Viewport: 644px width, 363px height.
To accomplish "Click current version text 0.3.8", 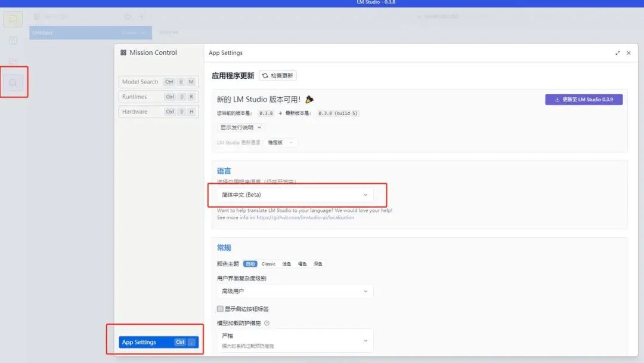I will [x=266, y=113].
